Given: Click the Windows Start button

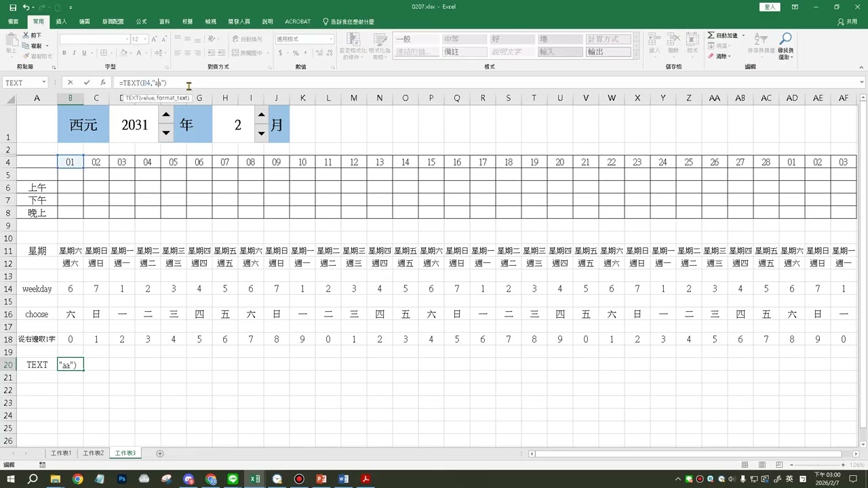Looking at the screenshot, I should click(11, 479).
